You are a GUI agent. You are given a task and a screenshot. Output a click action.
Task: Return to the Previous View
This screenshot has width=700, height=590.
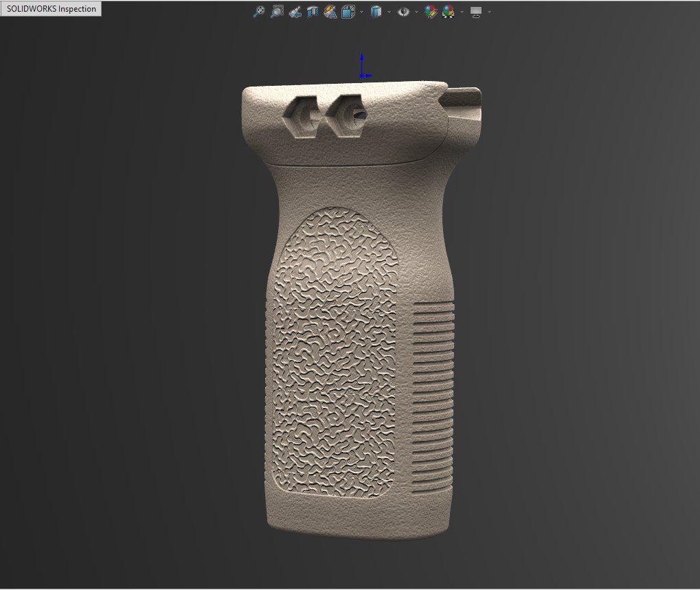pyautogui.click(x=295, y=12)
